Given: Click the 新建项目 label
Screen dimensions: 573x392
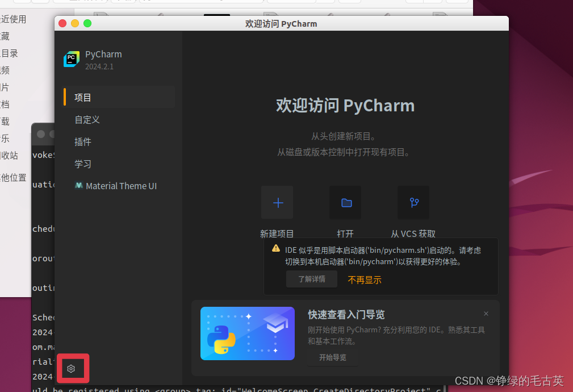Looking at the screenshot, I should [x=277, y=233].
